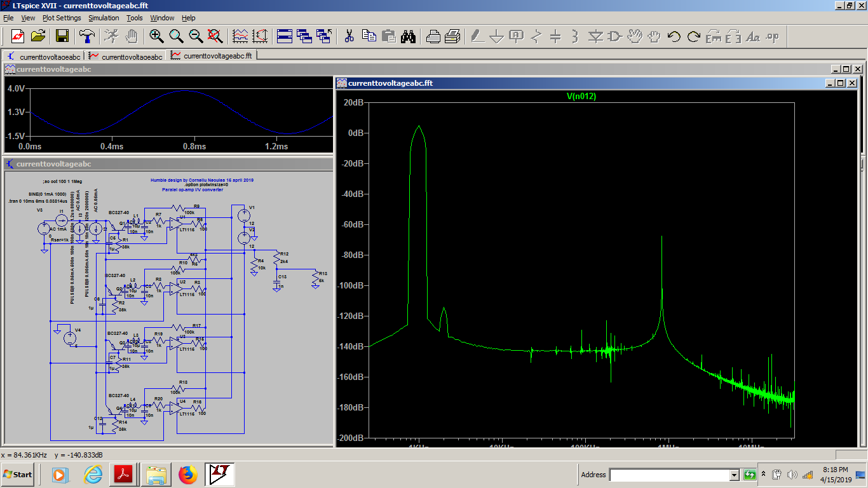Switch to the currenttovoltageabc.fft tab
The width and height of the screenshot is (868, 488).
pyautogui.click(x=211, y=56)
